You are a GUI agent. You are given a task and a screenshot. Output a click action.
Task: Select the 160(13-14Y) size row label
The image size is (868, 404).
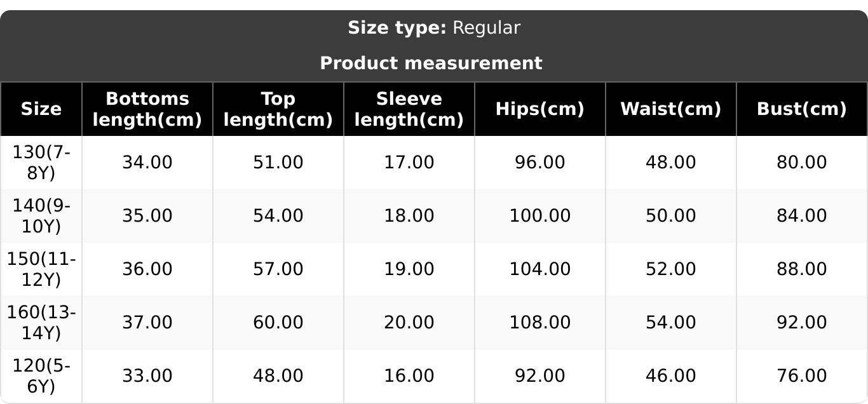[41, 323]
